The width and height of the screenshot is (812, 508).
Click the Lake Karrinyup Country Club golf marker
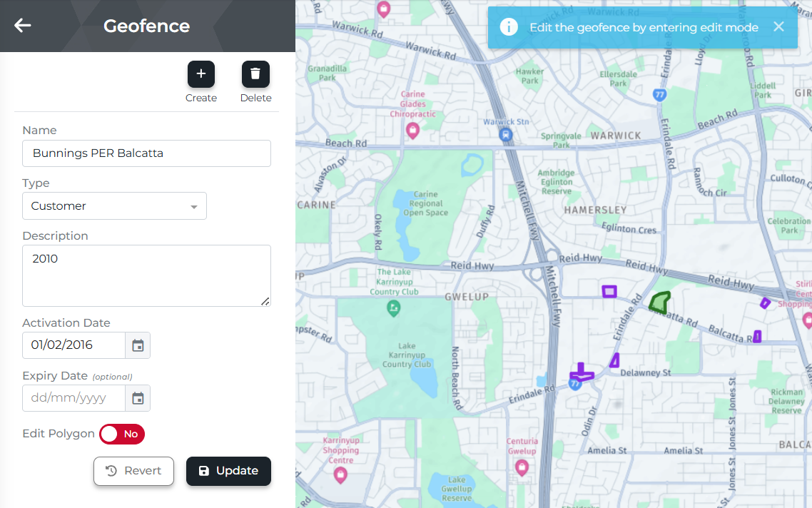pos(394,309)
